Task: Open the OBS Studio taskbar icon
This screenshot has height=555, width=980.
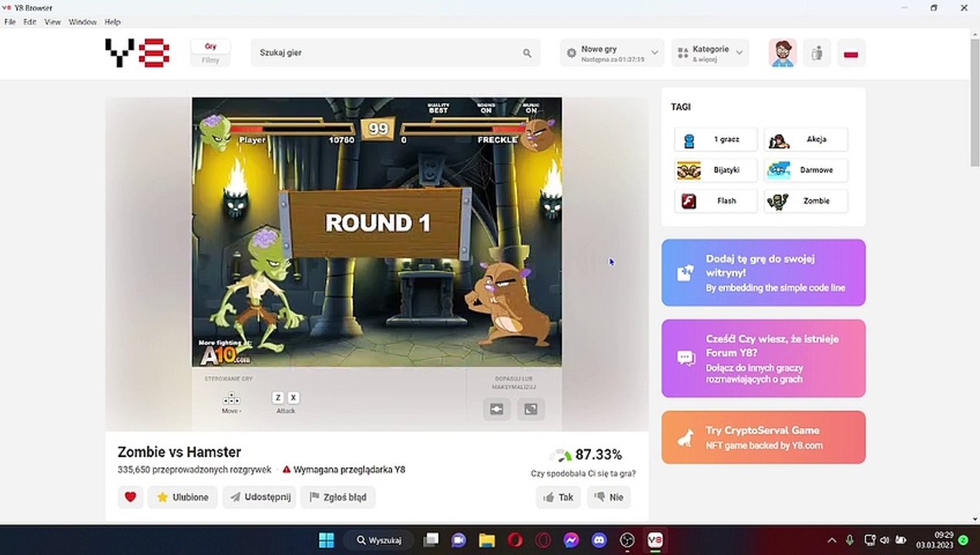Action: tap(627, 540)
